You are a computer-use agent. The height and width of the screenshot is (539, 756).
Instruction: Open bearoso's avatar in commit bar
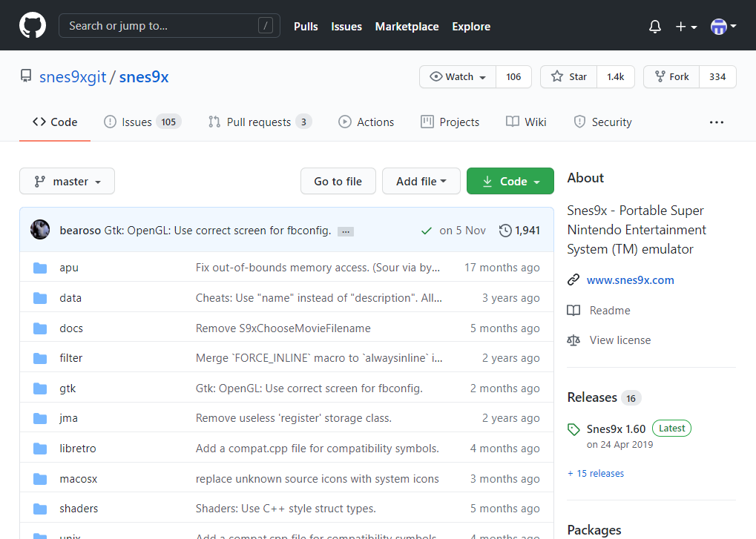coord(40,230)
